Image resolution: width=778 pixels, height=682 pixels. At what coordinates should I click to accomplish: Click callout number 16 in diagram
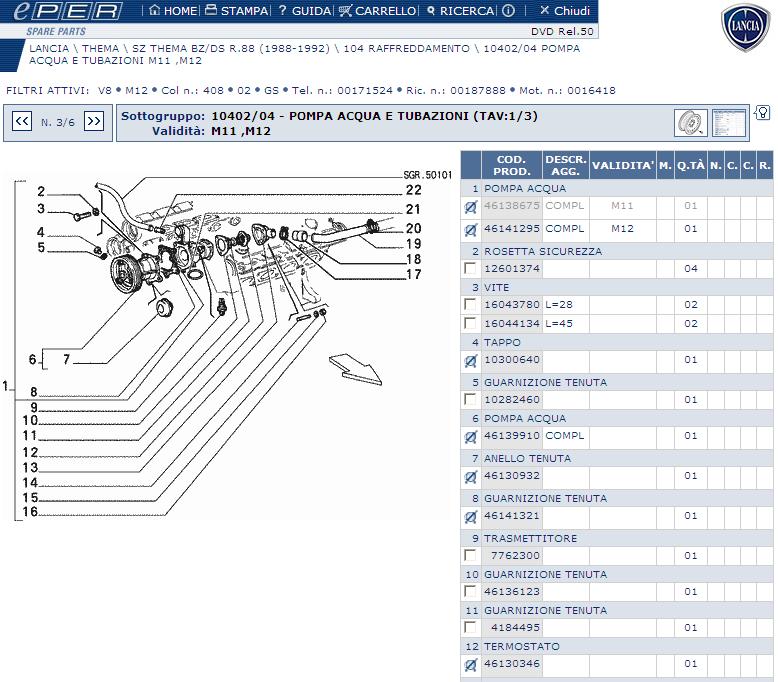click(30, 511)
